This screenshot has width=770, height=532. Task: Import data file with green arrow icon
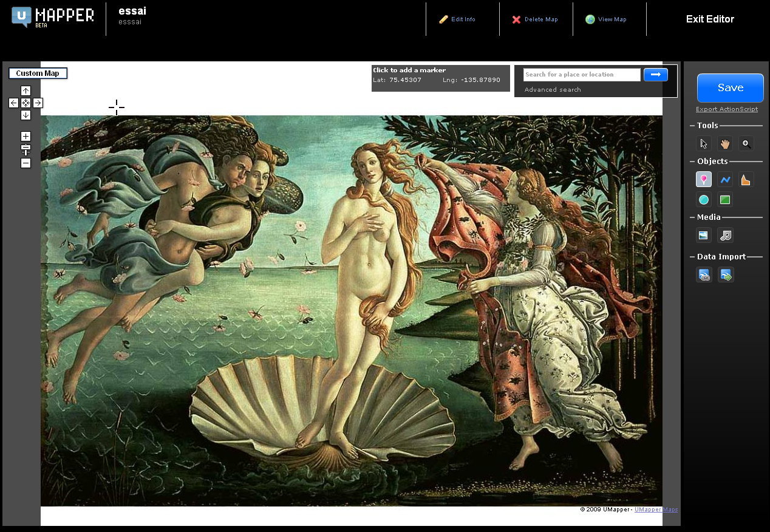pos(726,275)
